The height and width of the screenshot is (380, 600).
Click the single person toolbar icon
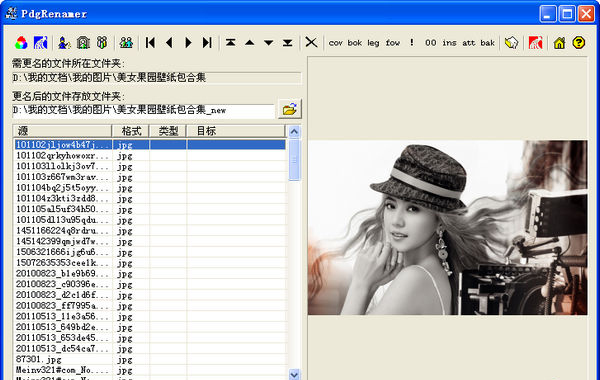pyautogui.click(x=64, y=42)
